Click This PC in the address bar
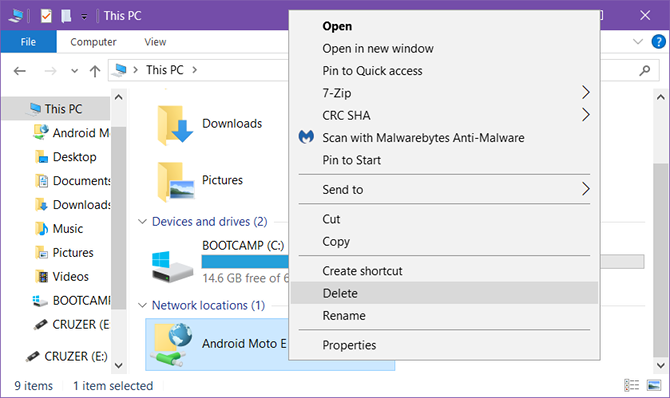670x398 pixels. pyautogui.click(x=165, y=70)
